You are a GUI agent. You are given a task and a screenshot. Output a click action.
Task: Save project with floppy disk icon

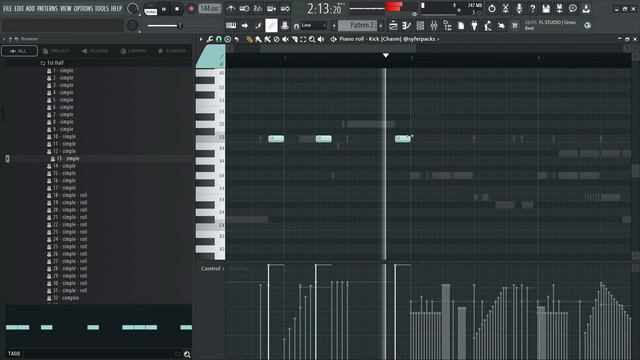click(546, 8)
